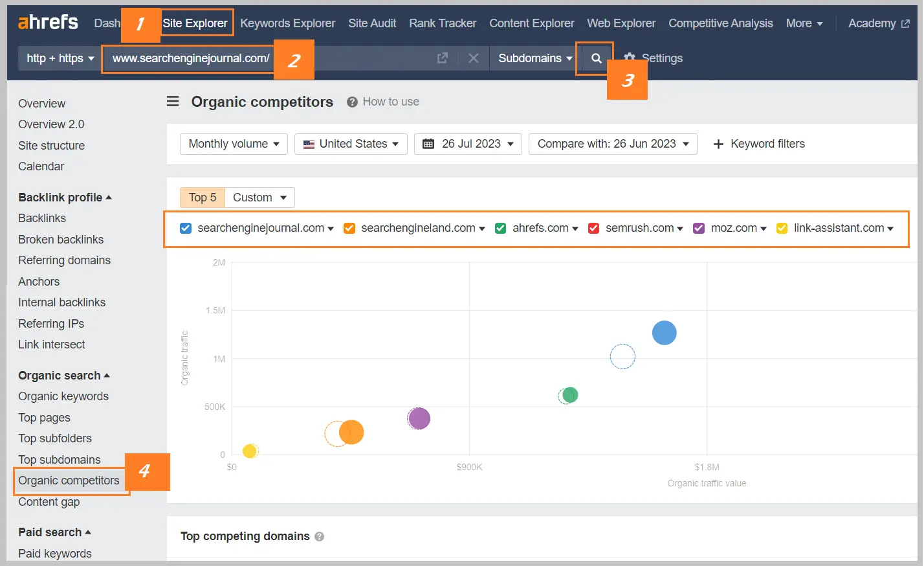924x566 pixels.
Task: Open the http + https protocol dropdown
Action: 60,58
